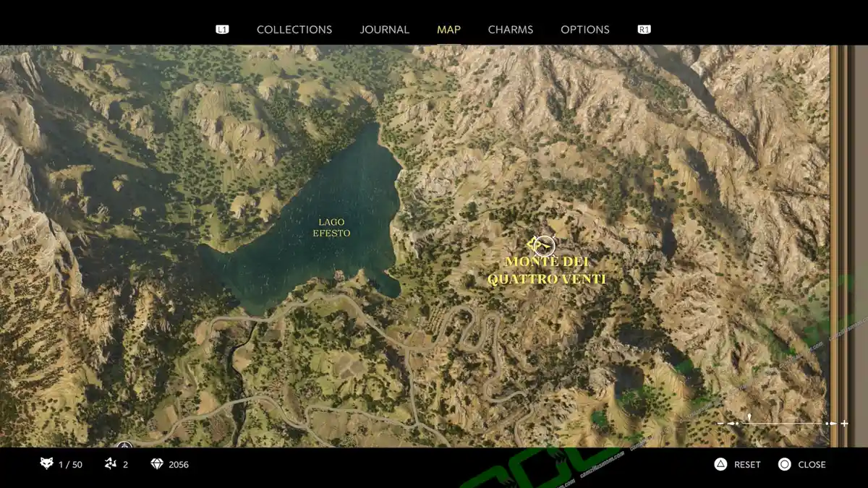The width and height of the screenshot is (868, 488).
Task: Go to the Charms tab
Action: tap(511, 30)
